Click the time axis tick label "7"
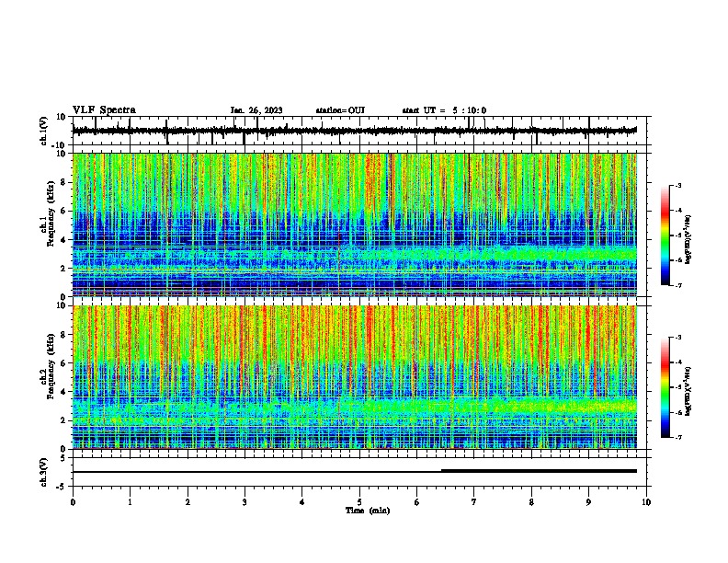The image size is (728, 563). click(x=474, y=502)
